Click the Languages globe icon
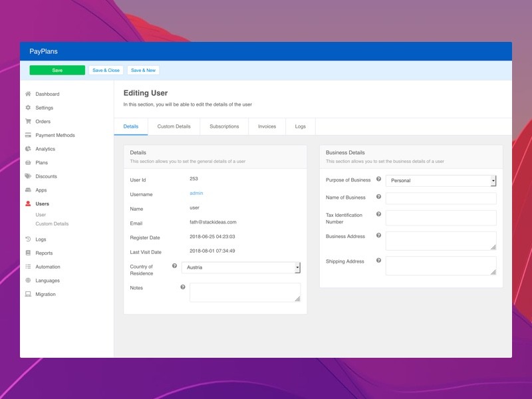Image resolution: width=532 pixels, height=399 pixels. 28,281
